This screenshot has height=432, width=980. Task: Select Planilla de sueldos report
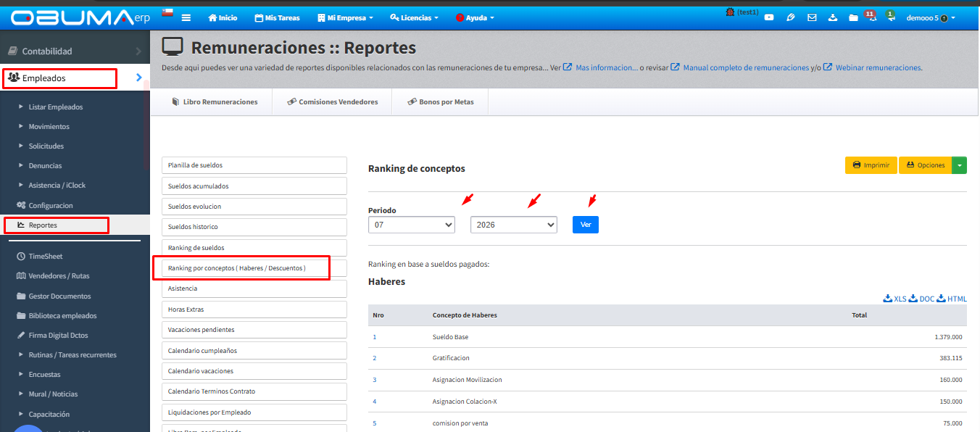(254, 165)
